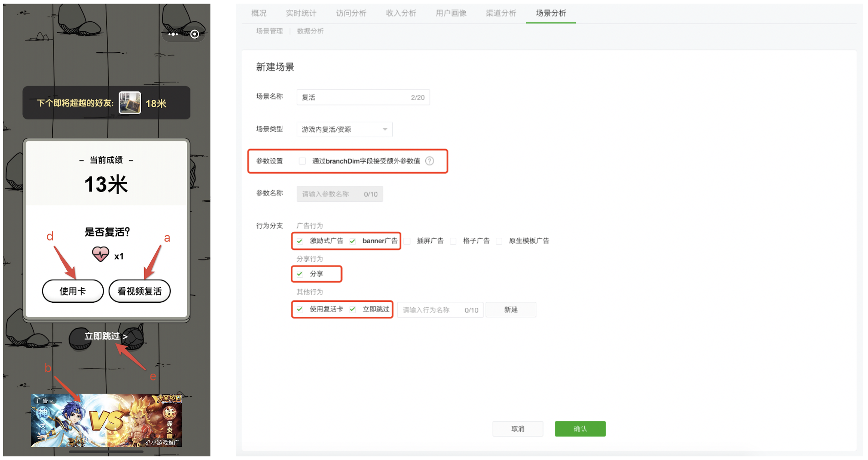
Task: Click the mini program three-dots menu icon
Action: click(x=173, y=34)
